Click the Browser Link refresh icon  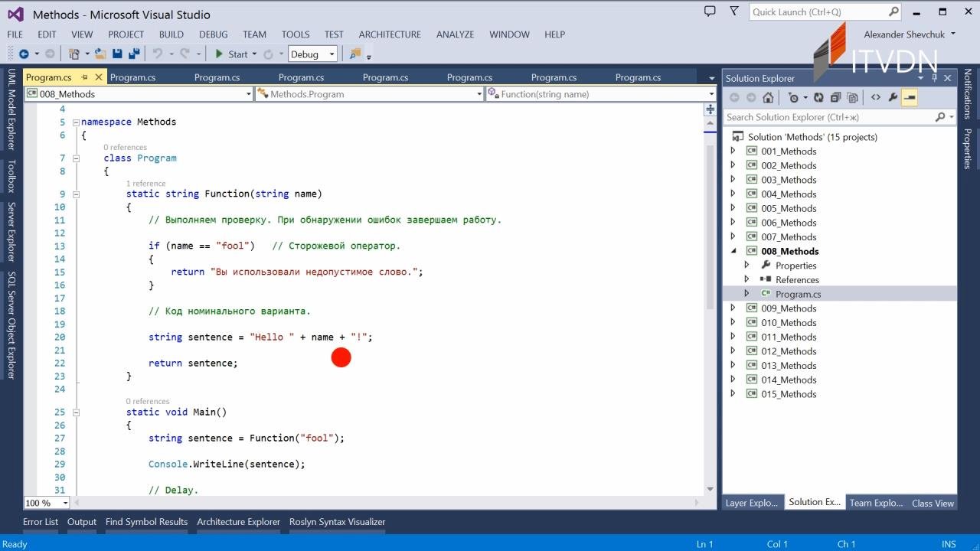coord(268,54)
